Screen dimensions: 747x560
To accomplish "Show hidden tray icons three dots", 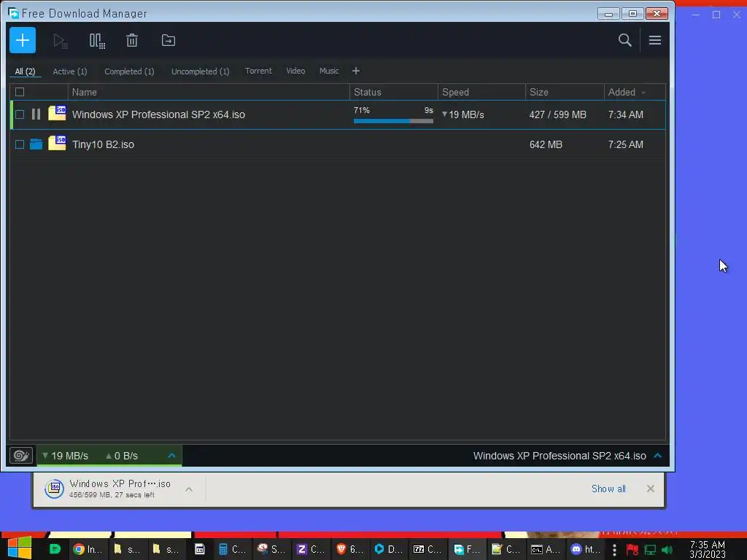I will [614, 550].
